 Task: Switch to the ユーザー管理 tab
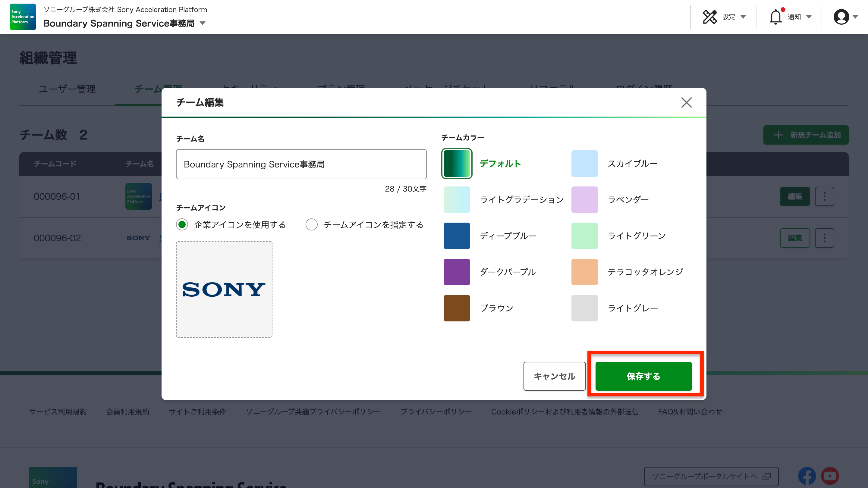coord(67,89)
